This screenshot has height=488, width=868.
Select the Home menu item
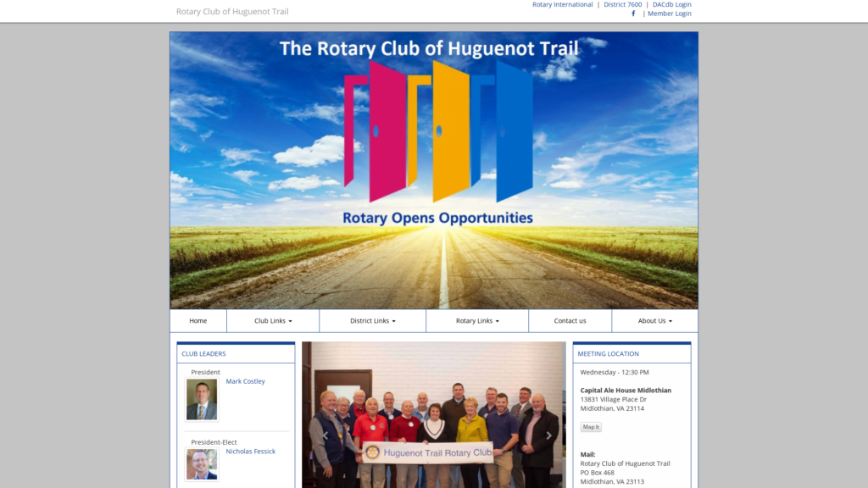coord(198,321)
